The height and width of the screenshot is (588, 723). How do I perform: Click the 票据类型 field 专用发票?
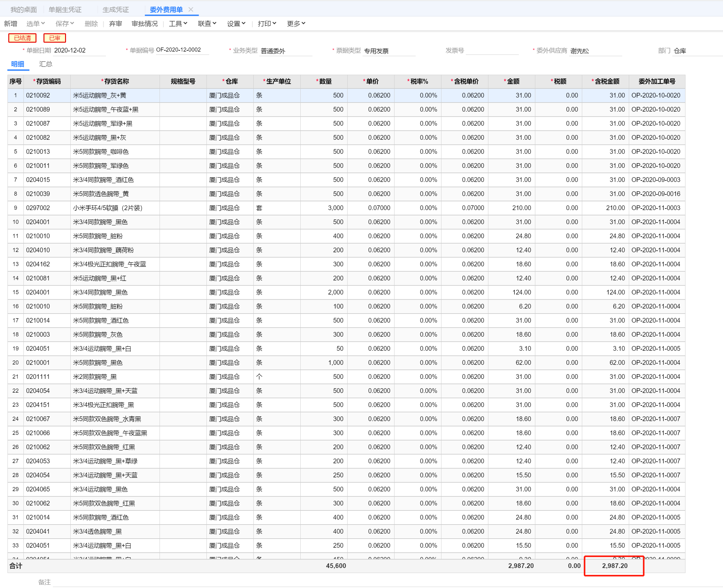389,51
